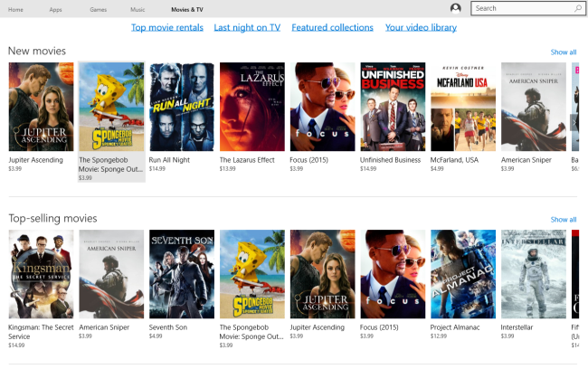Image resolution: width=588 pixels, height=369 pixels.
Task: Switch to the Apps tab
Action: click(x=55, y=9)
